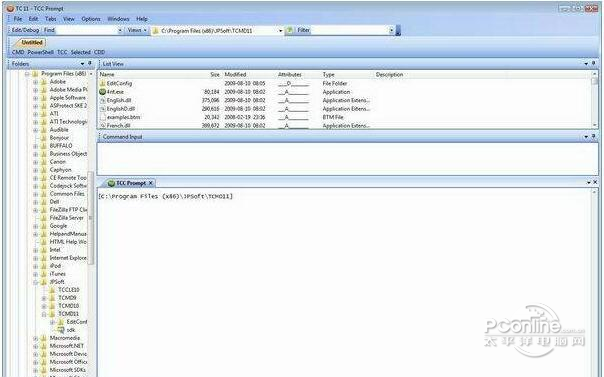Select the sdk folder icon
Viewport: 604px width, 377px height.
(x=60, y=330)
